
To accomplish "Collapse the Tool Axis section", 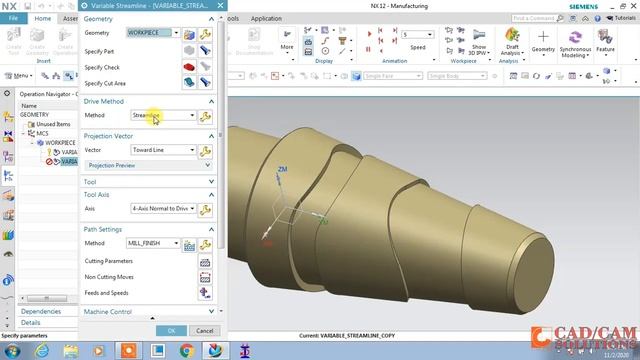I will [211, 195].
